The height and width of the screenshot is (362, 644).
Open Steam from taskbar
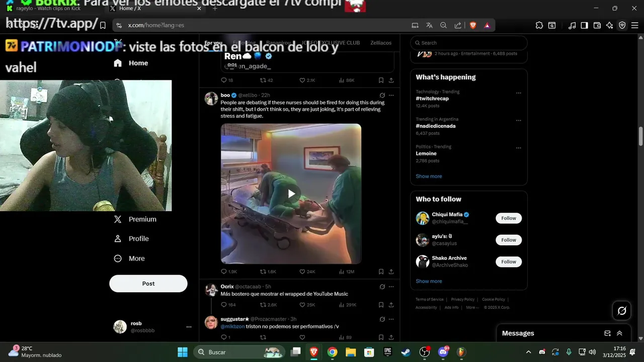tap(406, 352)
